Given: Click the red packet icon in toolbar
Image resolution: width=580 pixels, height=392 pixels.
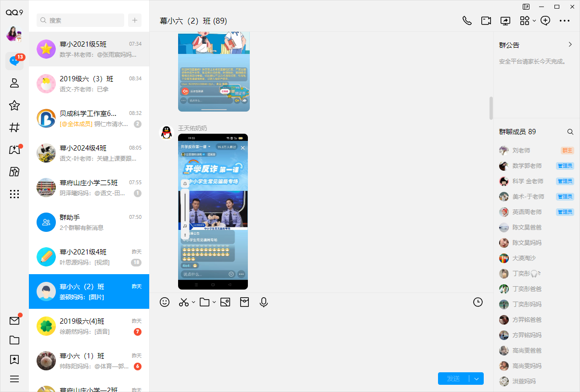Looking at the screenshot, I should [x=245, y=302].
